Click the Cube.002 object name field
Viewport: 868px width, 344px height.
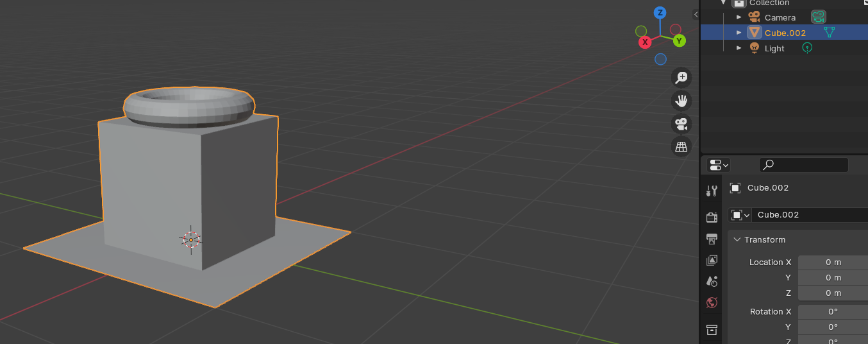coord(810,215)
